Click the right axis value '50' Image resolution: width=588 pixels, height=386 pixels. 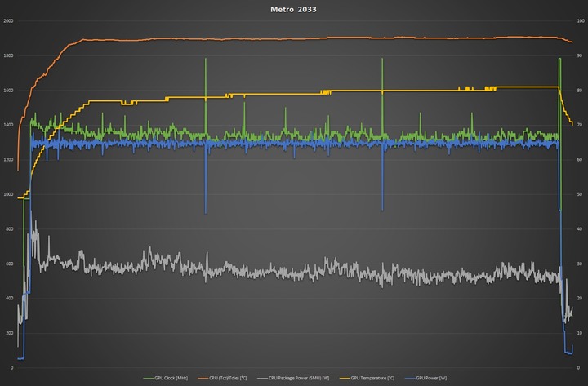580,194
